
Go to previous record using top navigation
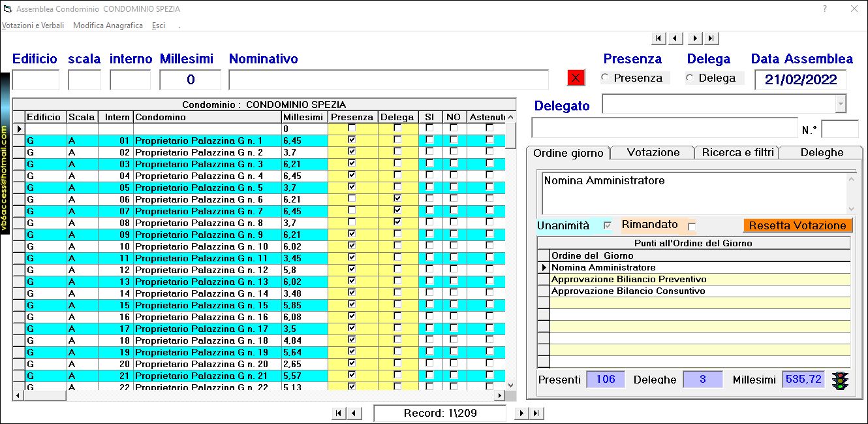(x=675, y=39)
